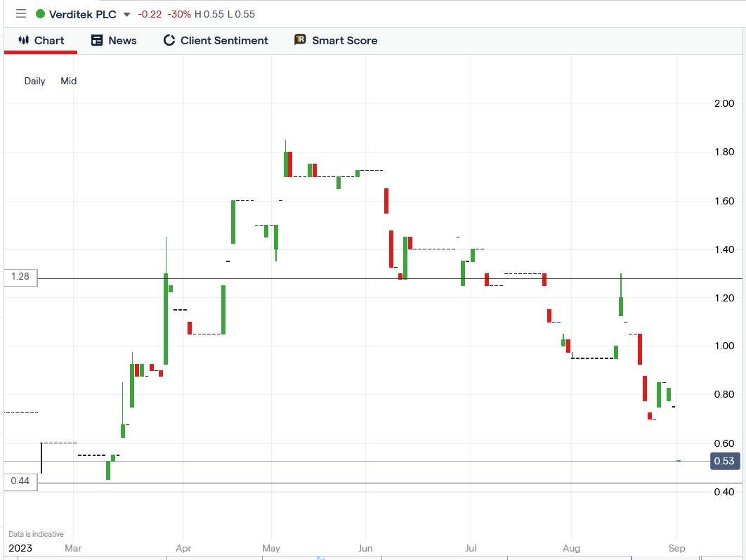The image size is (746, 560).
Task: Click the 1.20 price axis label
Action: (724, 298)
